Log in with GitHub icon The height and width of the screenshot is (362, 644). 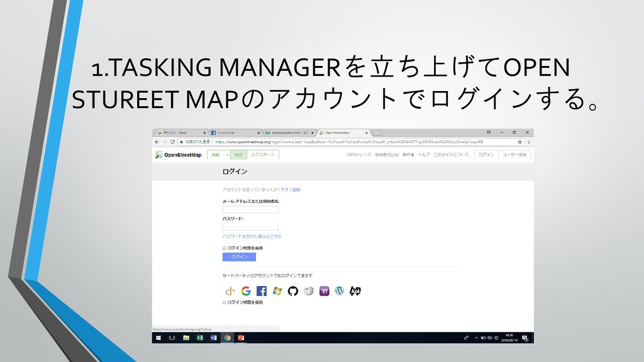(293, 291)
